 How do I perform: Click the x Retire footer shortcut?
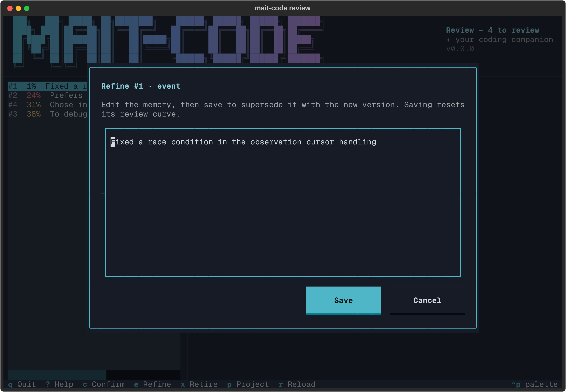pyautogui.click(x=199, y=384)
